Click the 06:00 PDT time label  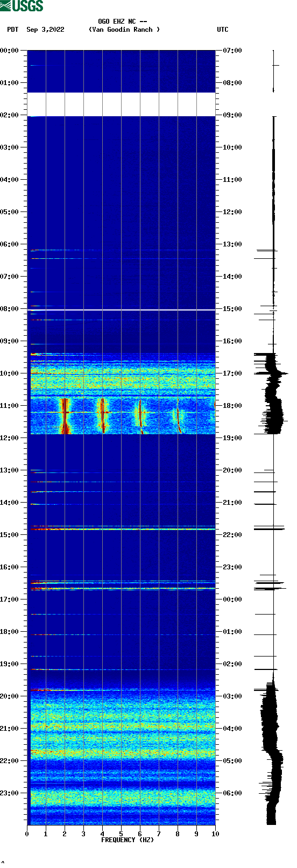click(9, 244)
